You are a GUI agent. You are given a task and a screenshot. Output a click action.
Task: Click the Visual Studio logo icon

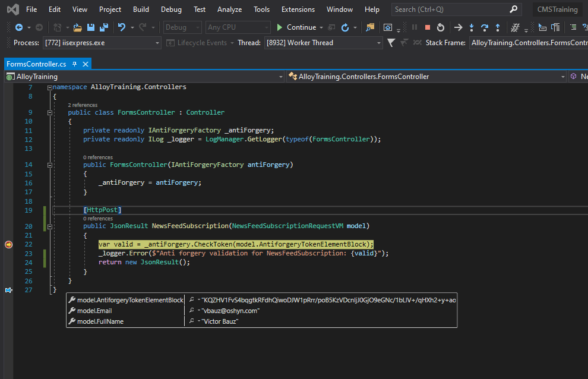12,10
